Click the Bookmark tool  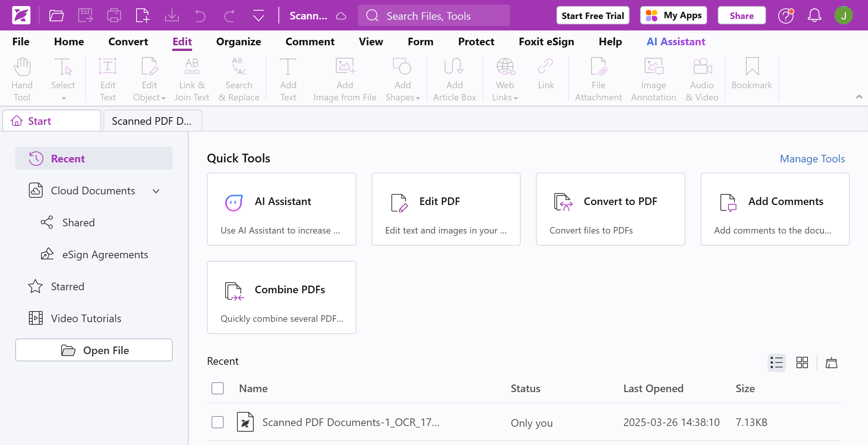pos(752,74)
